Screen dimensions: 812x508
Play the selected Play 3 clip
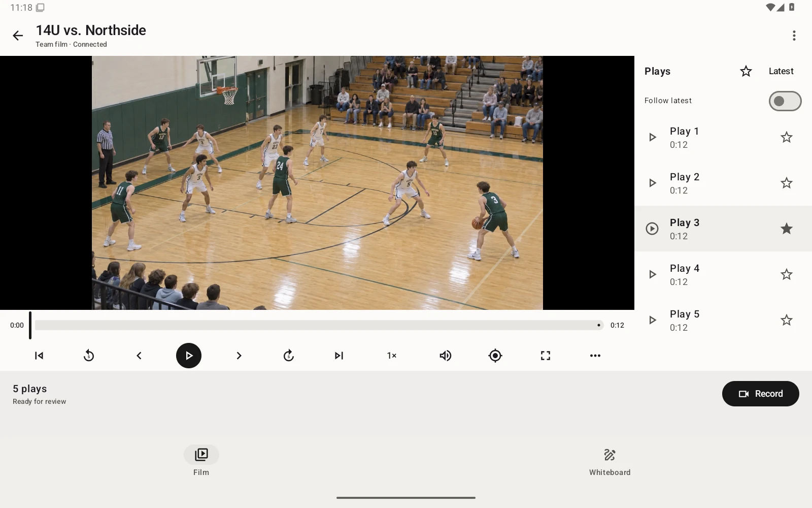[652, 229]
